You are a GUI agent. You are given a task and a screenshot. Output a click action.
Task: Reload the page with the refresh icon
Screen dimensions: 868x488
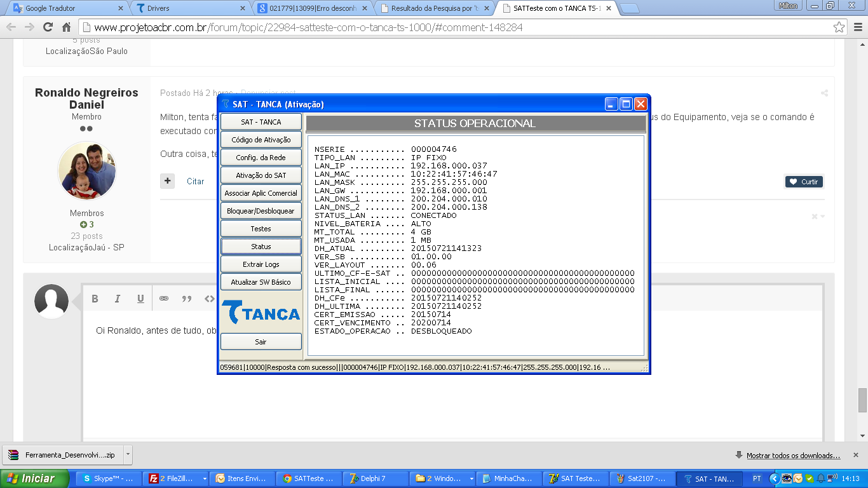click(x=48, y=27)
